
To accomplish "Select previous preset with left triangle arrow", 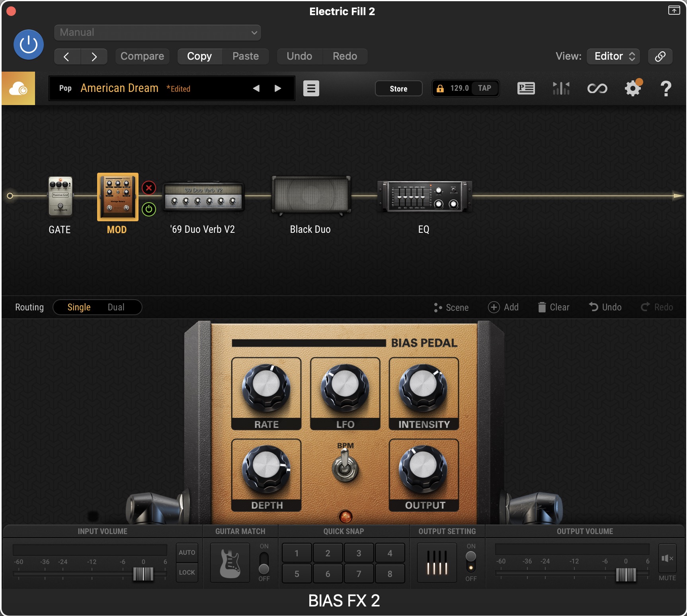I will [256, 88].
